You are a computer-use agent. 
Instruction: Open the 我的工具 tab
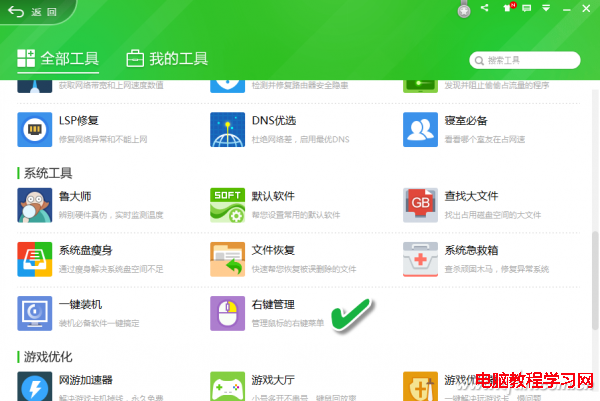point(167,59)
